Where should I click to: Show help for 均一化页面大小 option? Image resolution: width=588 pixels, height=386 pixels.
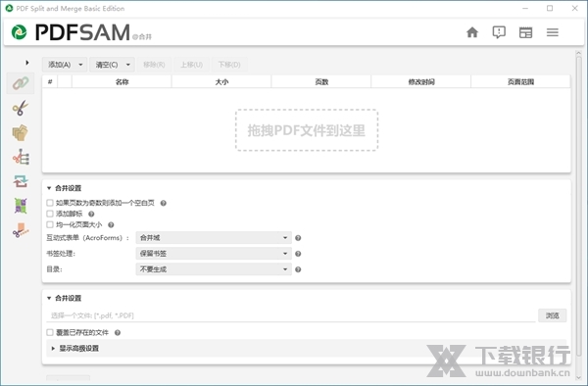point(111,225)
